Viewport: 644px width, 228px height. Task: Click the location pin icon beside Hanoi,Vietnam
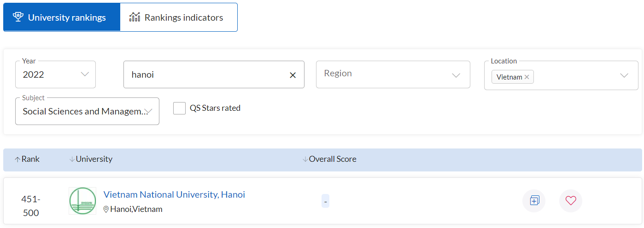pyautogui.click(x=106, y=210)
